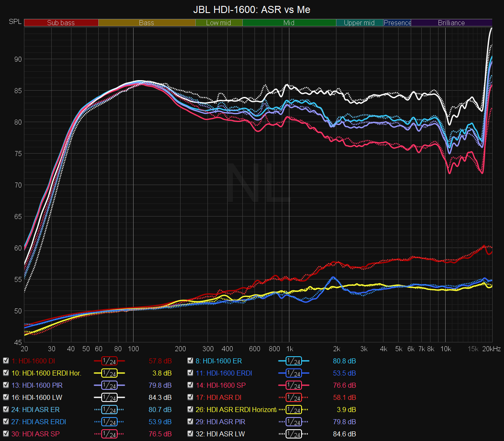Select the white 1/24 smoothing icon for HDI-1600 LW
This screenshot has width=504, height=441.
[109, 397]
